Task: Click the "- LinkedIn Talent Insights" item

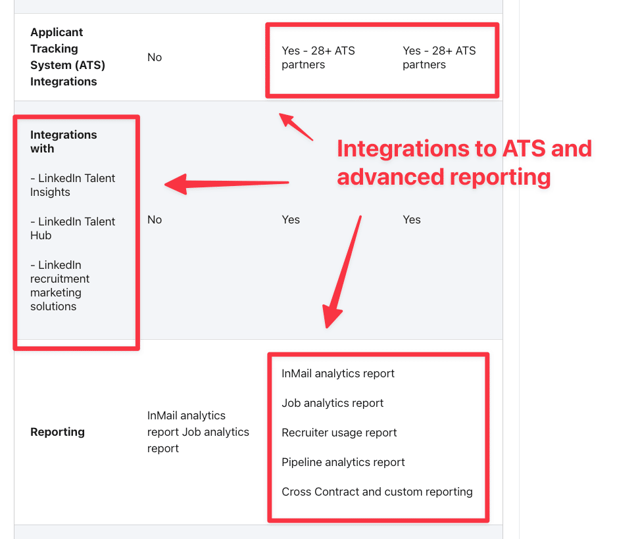Action: pyautogui.click(x=73, y=185)
